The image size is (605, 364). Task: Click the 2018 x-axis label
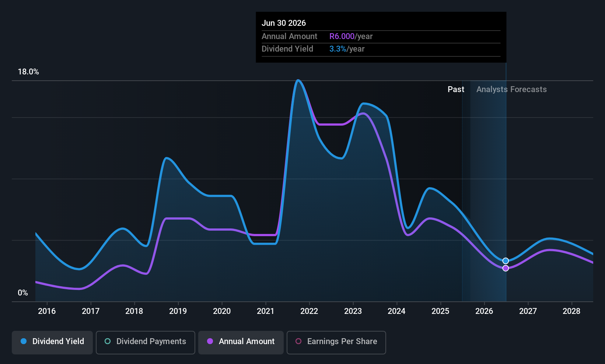134,311
